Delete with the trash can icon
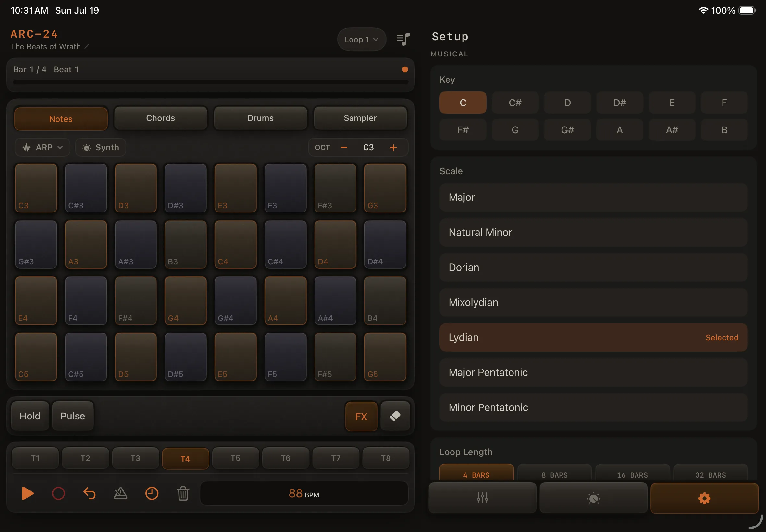 183,493
